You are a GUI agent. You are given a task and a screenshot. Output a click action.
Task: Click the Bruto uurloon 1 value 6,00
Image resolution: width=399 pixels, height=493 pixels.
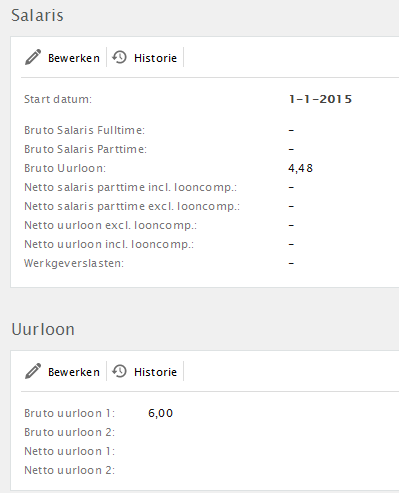[x=160, y=413]
